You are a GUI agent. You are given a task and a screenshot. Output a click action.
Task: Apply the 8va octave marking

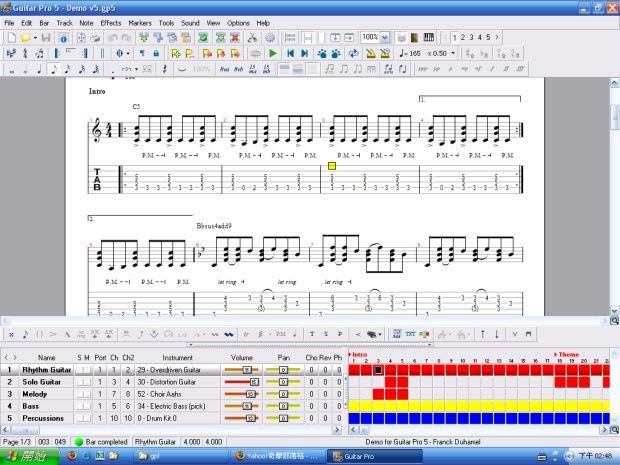(x=224, y=69)
